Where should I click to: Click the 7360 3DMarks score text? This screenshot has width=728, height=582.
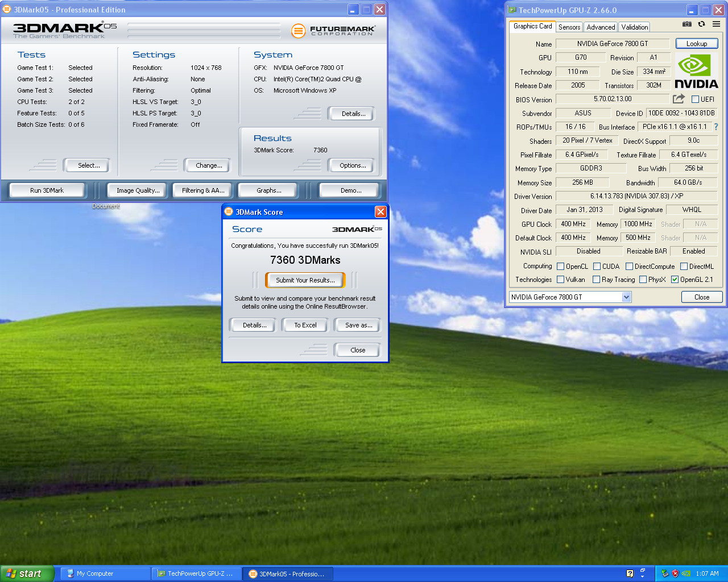305,260
